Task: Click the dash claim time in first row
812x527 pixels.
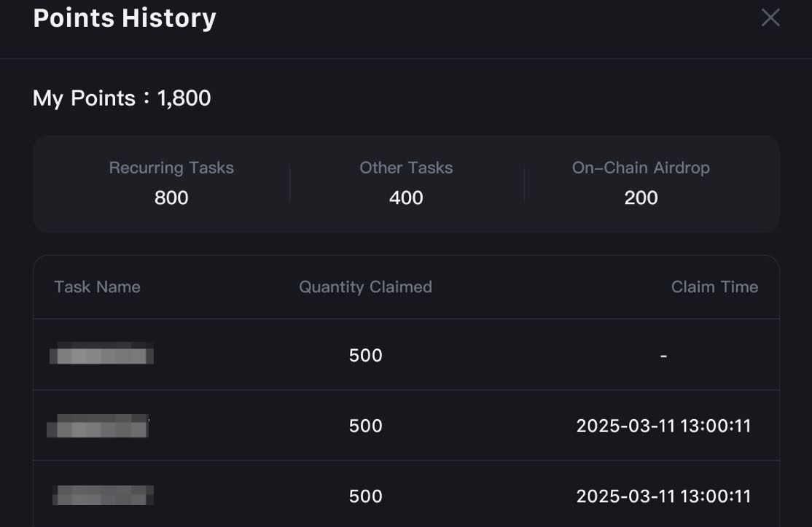Action: point(663,356)
